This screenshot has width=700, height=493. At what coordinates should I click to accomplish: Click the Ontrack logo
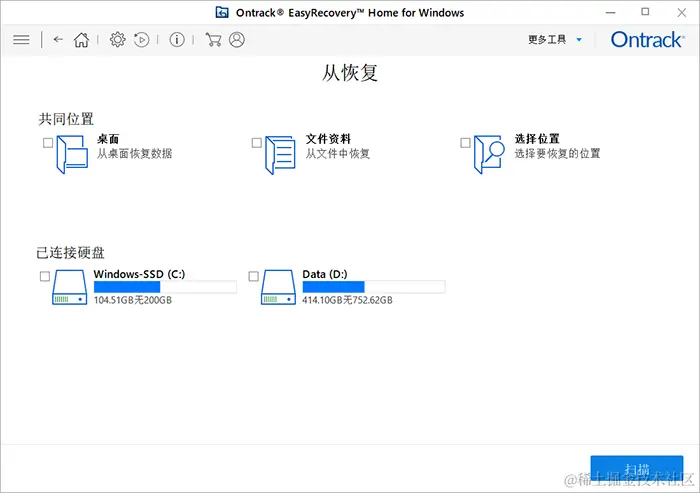click(x=647, y=40)
